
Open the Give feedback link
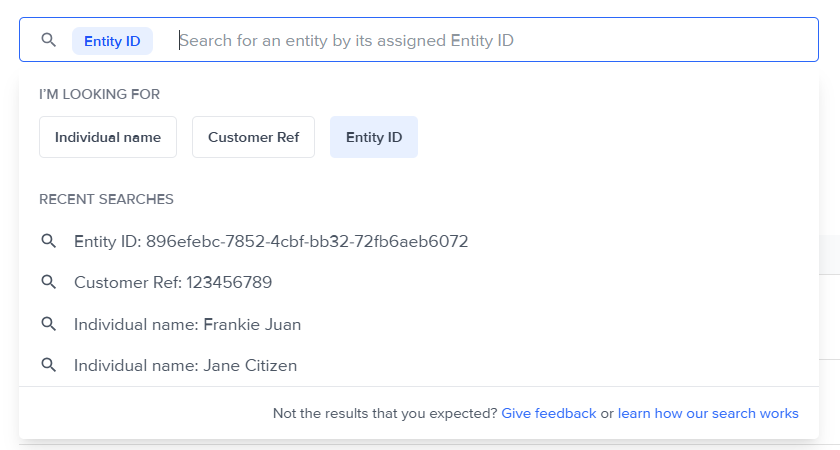pyautogui.click(x=549, y=413)
